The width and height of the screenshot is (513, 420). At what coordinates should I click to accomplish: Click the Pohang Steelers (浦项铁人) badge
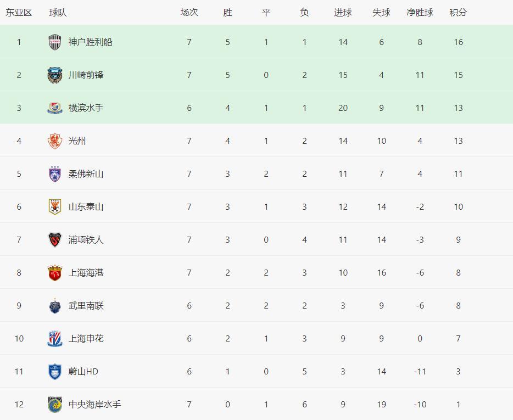55,240
